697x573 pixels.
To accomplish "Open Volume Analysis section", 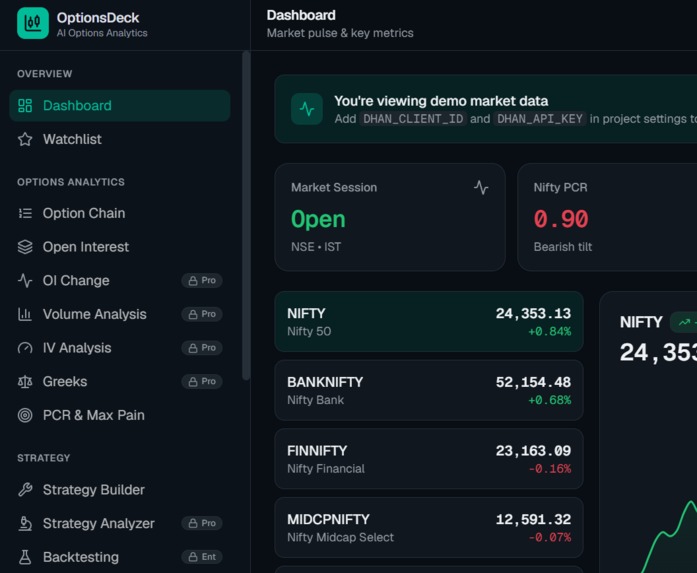I will click(120, 314).
